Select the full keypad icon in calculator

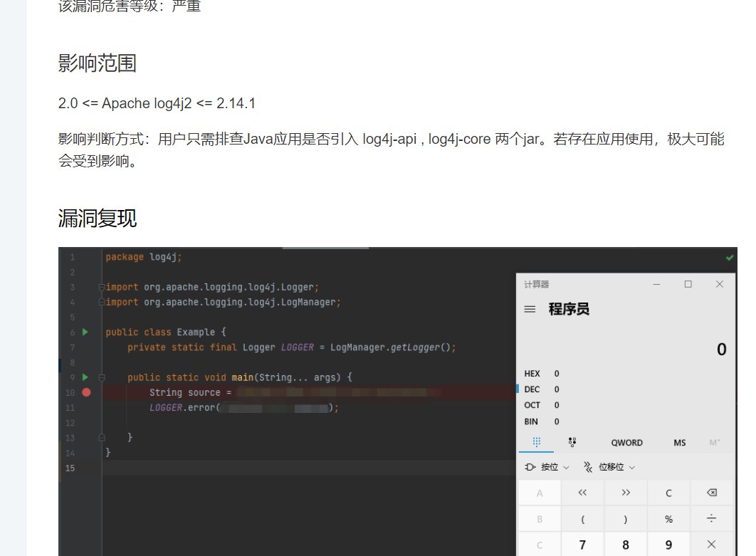536,441
